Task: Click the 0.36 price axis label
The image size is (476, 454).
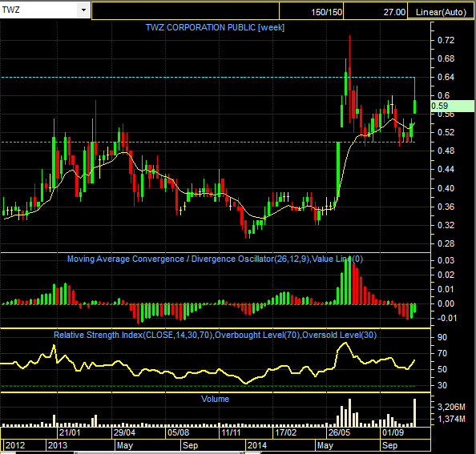Action: pyautogui.click(x=446, y=207)
